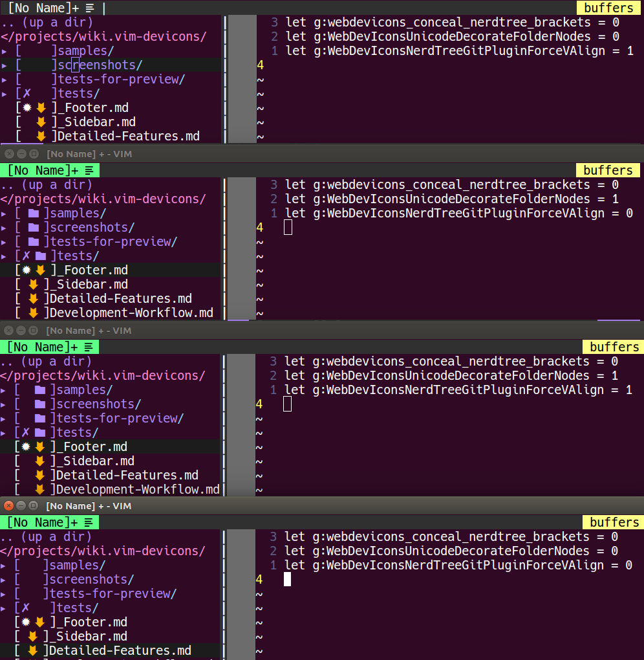
Task: Click the folder icon on screenshots/ in third view
Action: pyautogui.click(x=40, y=404)
